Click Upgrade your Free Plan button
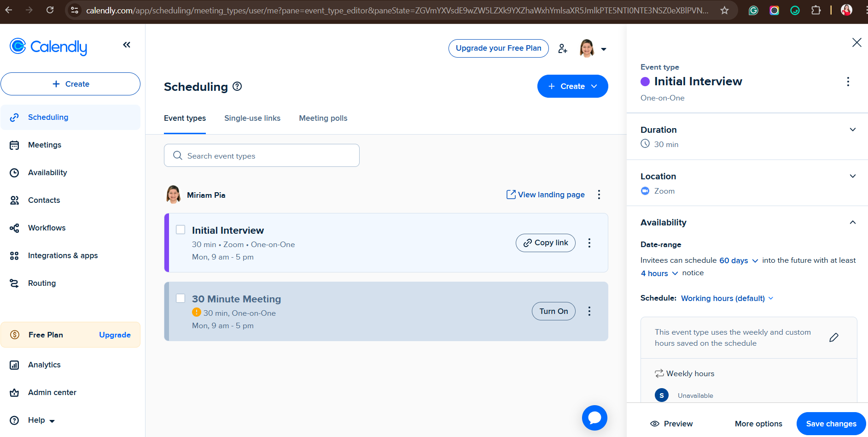This screenshot has height=437, width=868. tap(499, 48)
